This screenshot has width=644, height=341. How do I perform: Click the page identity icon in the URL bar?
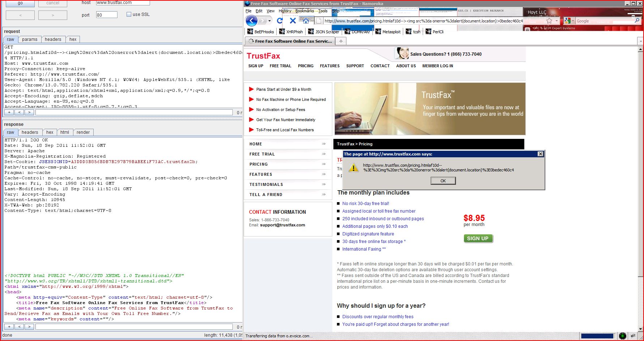[319, 21]
